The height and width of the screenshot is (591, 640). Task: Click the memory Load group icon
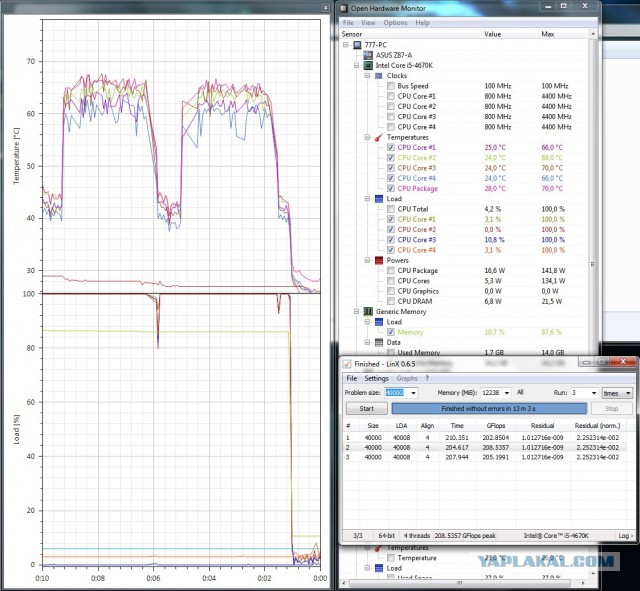coord(379,322)
